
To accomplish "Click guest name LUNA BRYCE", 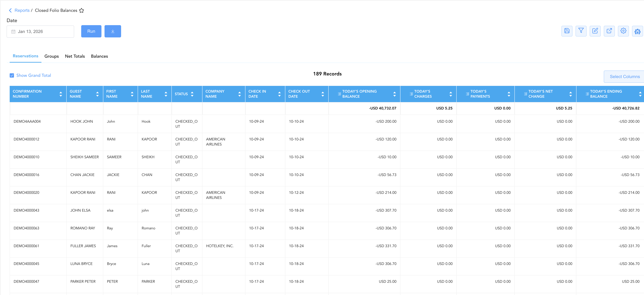I will [x=81, y=264].
